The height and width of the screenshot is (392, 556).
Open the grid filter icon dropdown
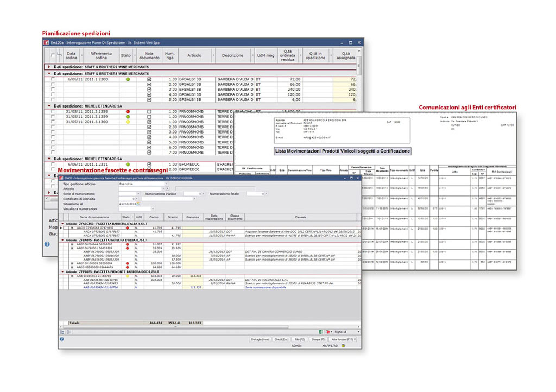tap(328, 332)
